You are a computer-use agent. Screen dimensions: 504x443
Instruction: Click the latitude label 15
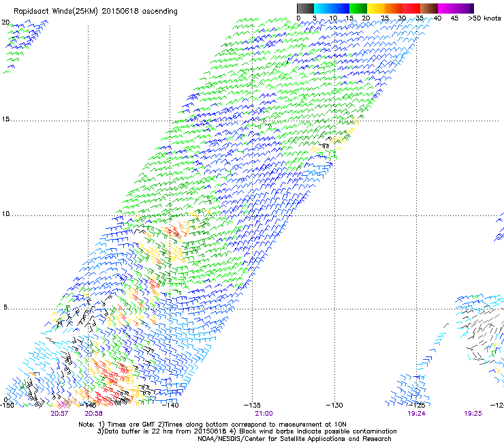(5, 119)
